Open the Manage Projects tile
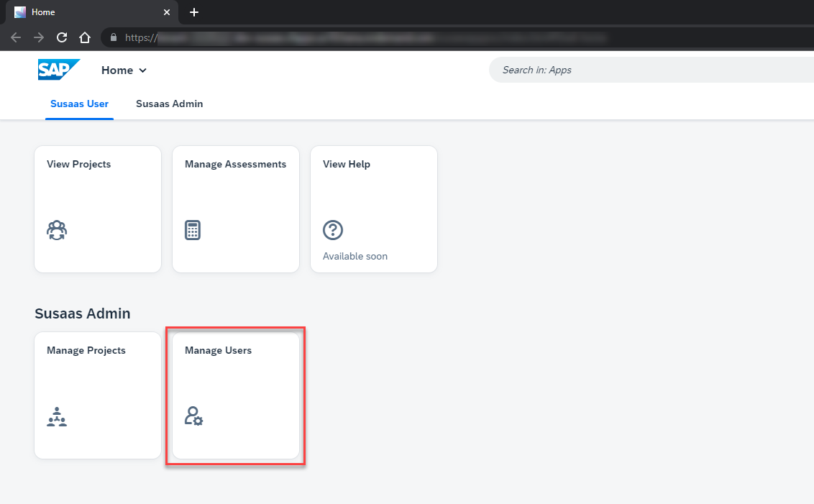The height and width of the screenshot is (504, 814). (x=98, y=395)
